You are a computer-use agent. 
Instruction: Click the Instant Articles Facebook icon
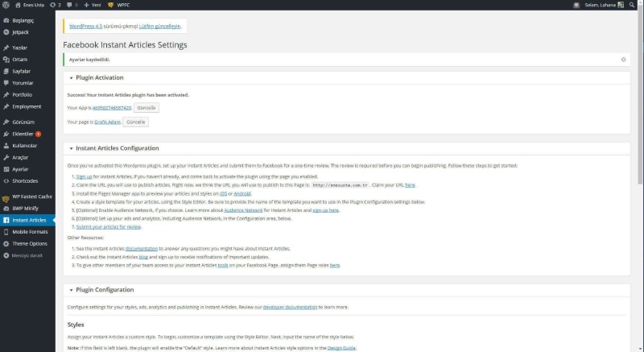pyautogui.click(x=6, y=220)
